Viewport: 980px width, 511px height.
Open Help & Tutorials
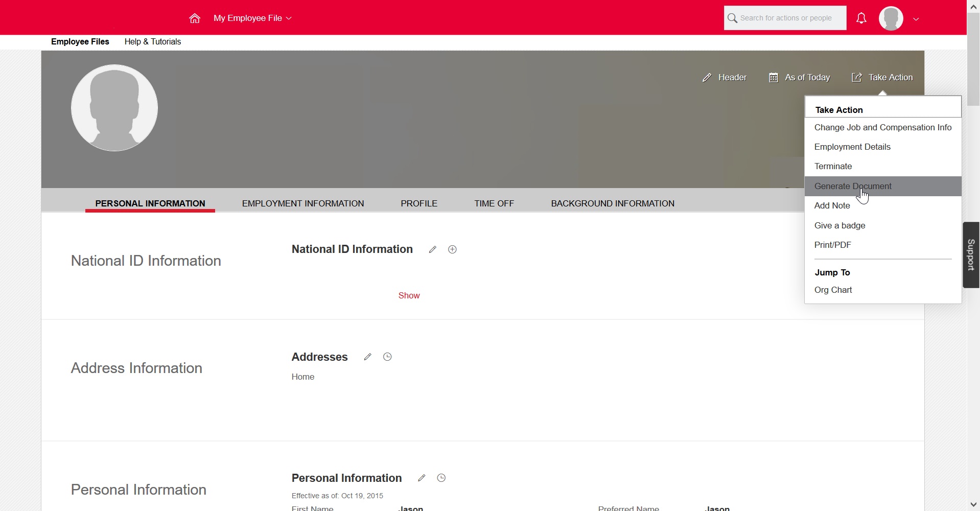point(153,42)
